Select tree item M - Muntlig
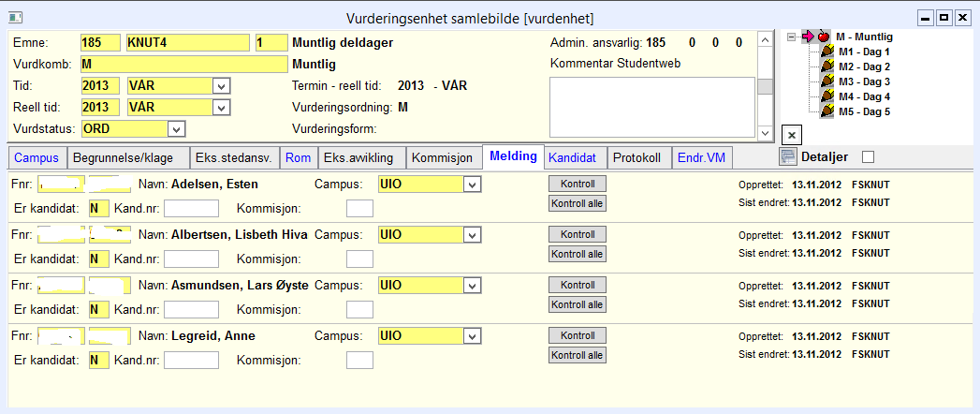The height and width of the screenshot is (414, 980). 864,37
